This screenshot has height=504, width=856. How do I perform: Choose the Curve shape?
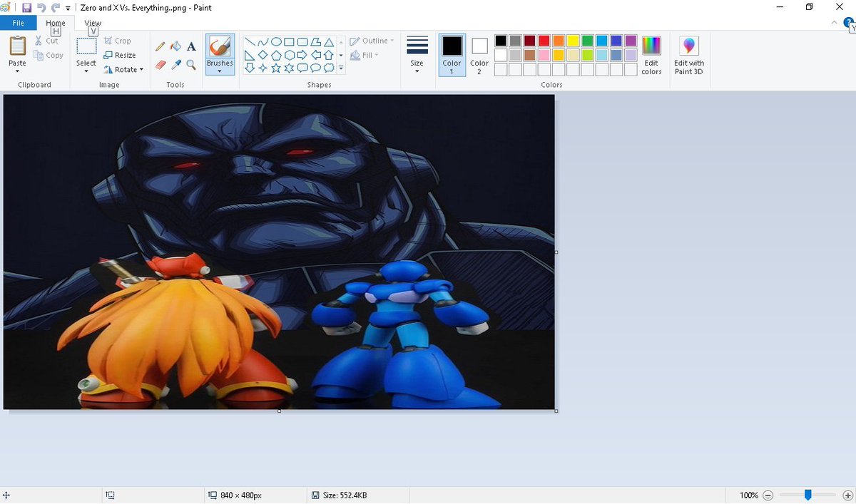coord(263,42)
